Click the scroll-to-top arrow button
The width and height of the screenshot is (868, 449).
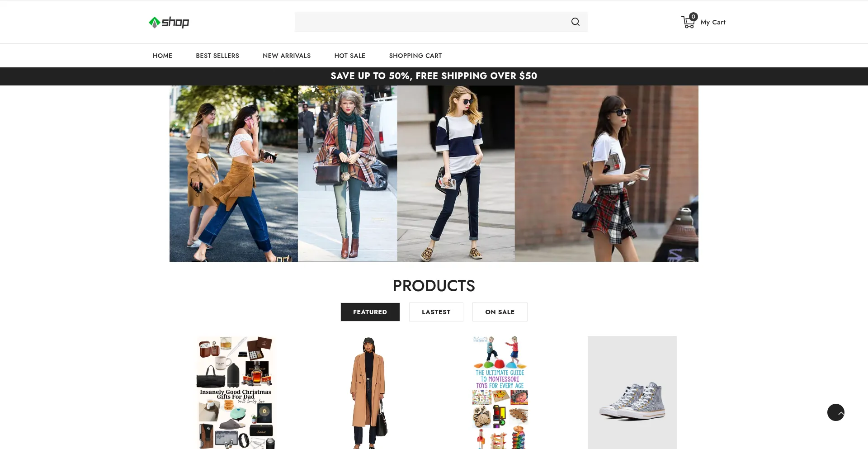point(835,412)
